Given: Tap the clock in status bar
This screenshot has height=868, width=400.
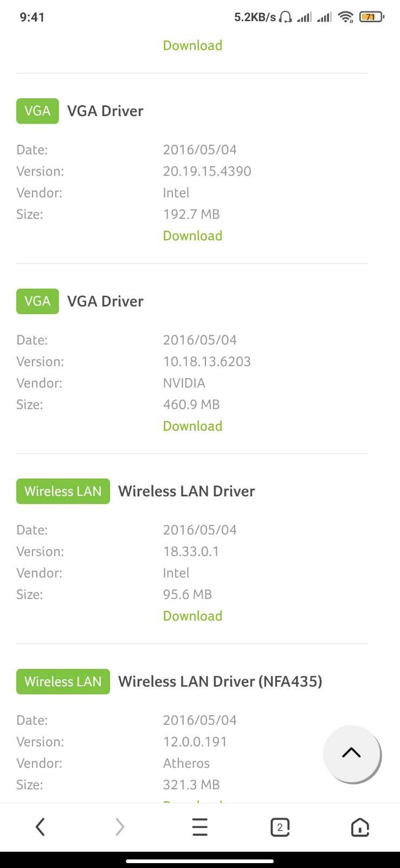Looking at the screenshot, I should tap(32, 17).
